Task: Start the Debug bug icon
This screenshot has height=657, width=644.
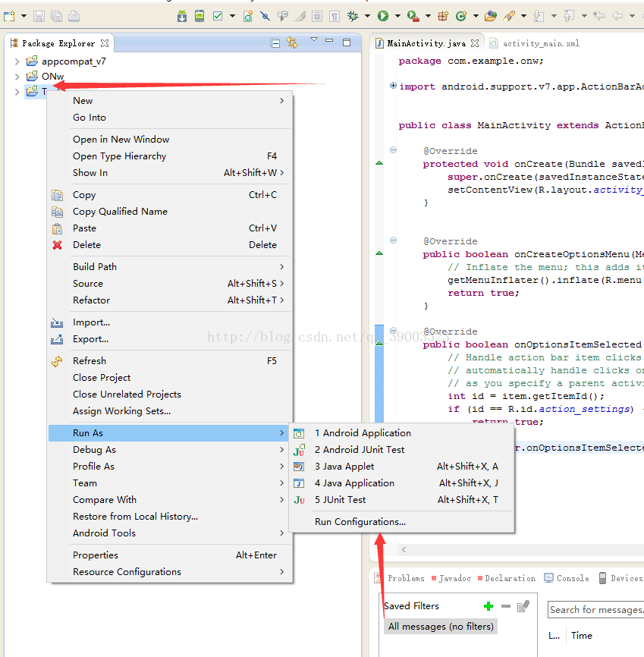Action: (x=353, y=17)
